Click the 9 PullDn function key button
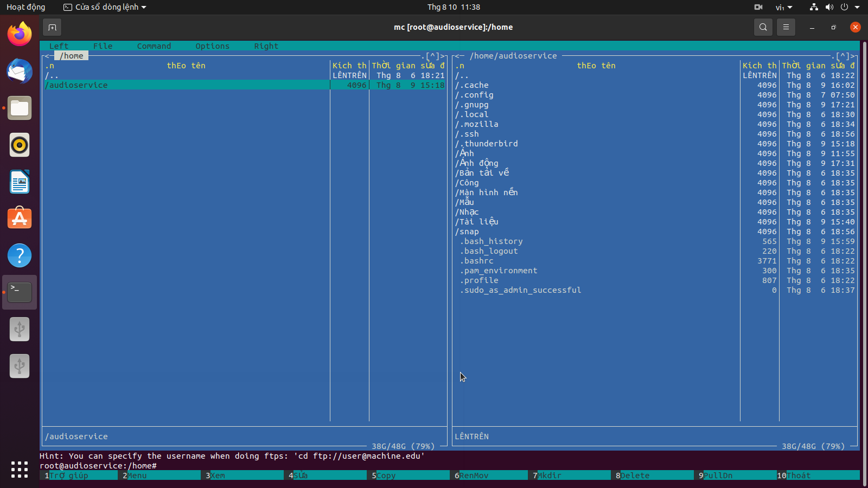868x488 pixels. tap(737, 476)
